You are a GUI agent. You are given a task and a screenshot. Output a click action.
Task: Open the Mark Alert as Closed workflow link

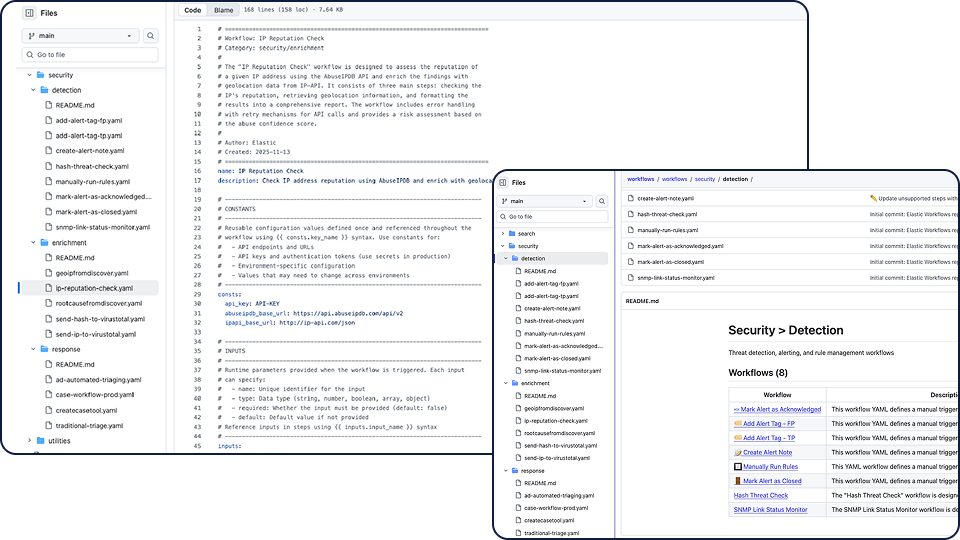click(x=768, y=481)
